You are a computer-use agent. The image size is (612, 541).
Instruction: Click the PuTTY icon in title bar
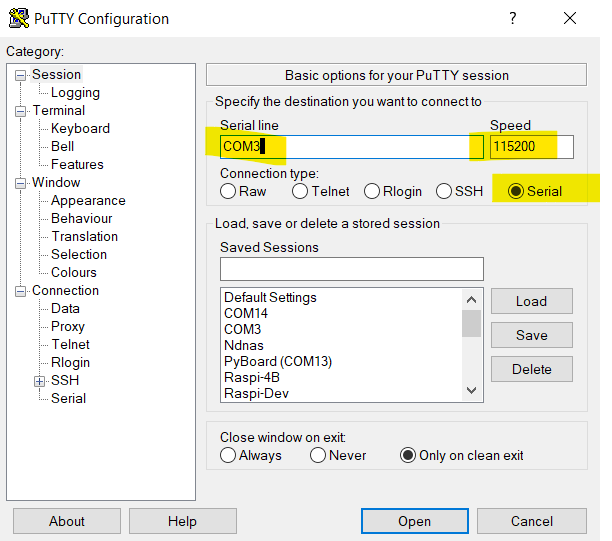pos(19,18)
